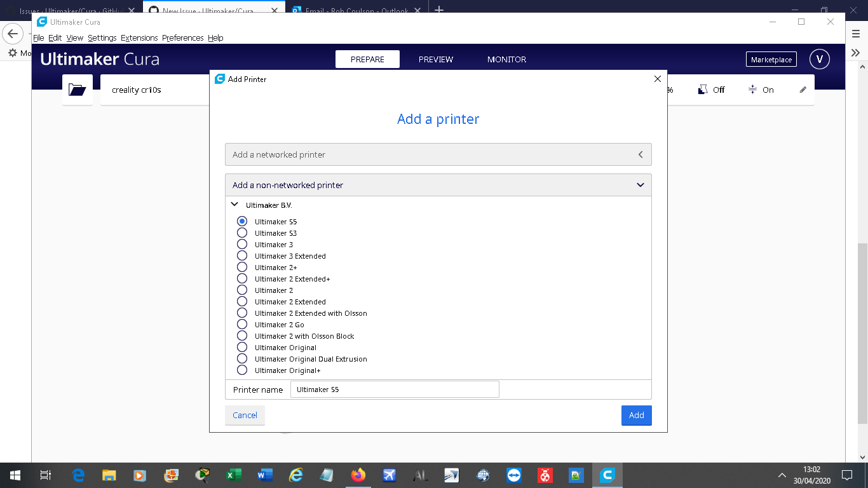The image size is (868, 488).
Task: Launch Microsoft Edge from taskbar
Action: 78,475
